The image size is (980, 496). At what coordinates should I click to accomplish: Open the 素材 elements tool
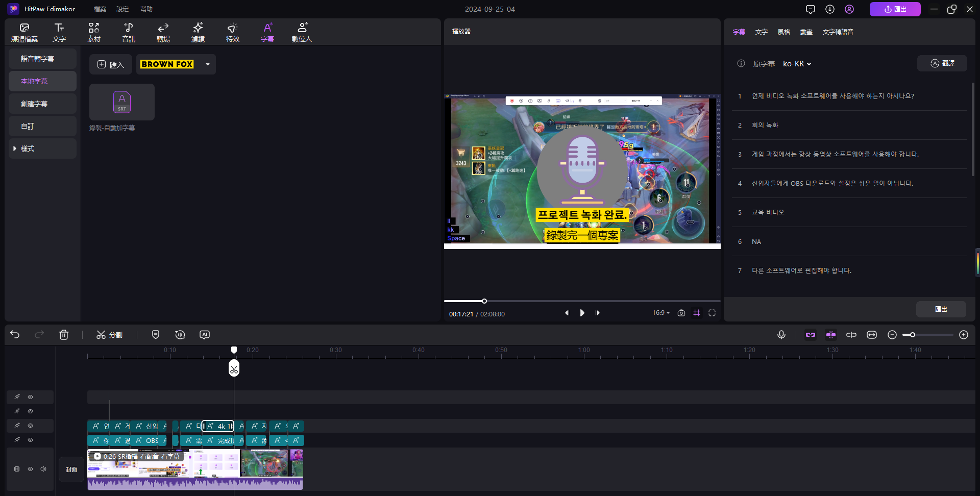[x=94, y=32]
